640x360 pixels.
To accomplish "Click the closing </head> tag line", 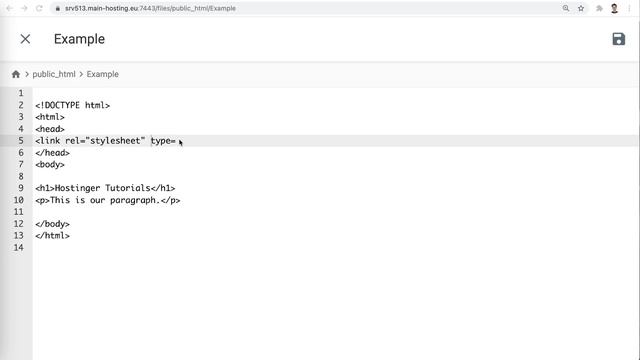I will 52,153.
